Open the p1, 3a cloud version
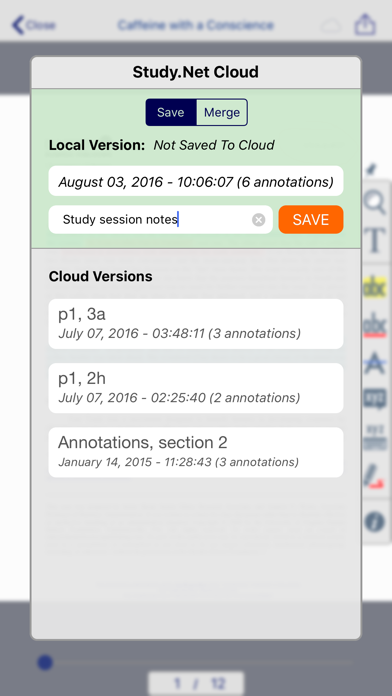This screenshot has height=696, width=392. click(x=196, y=324)
